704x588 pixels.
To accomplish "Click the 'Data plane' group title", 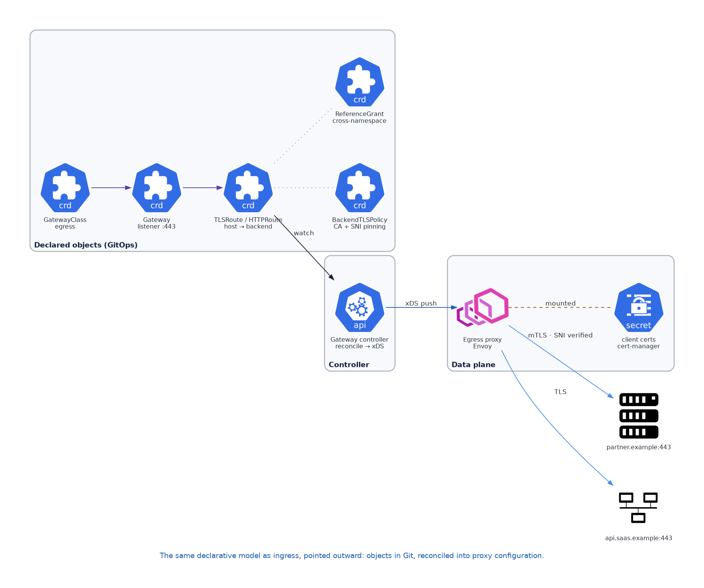I will [473, 365].
